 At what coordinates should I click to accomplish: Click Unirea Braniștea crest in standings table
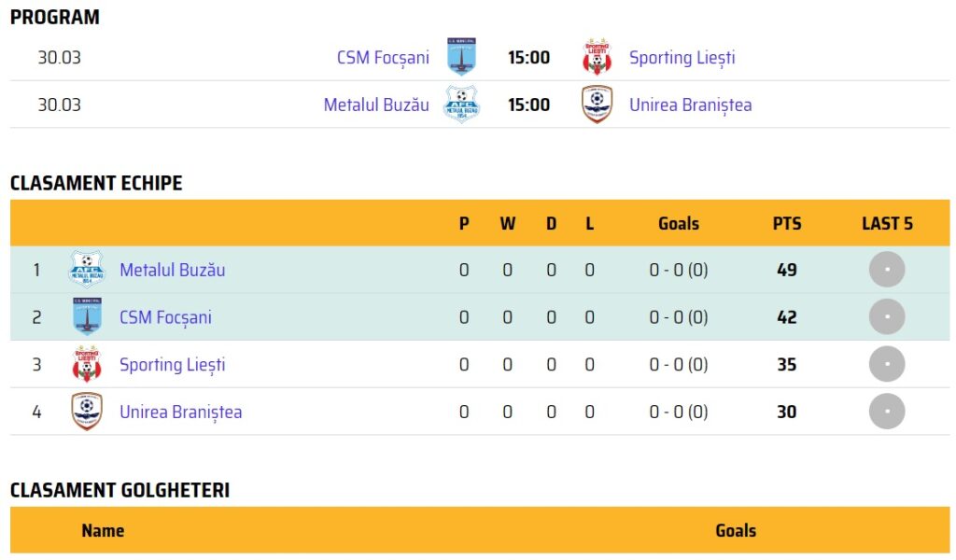click(87, 412)
